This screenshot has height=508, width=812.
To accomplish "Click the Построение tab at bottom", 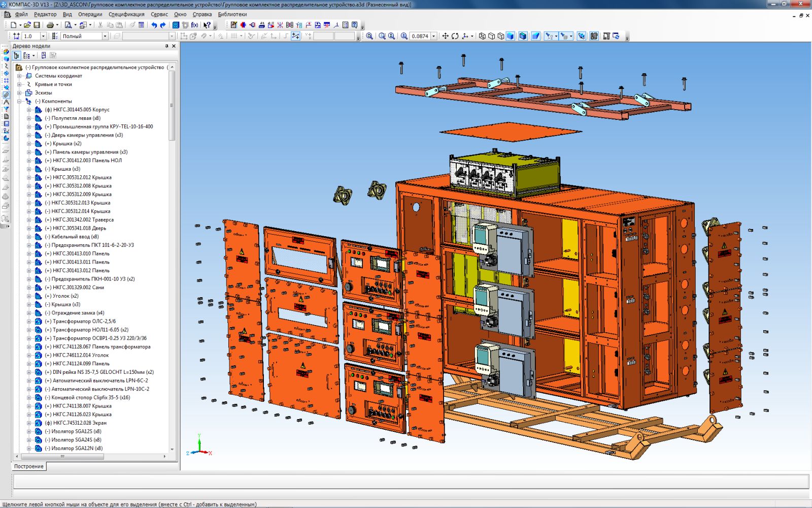I will click(x=29, y=466).
